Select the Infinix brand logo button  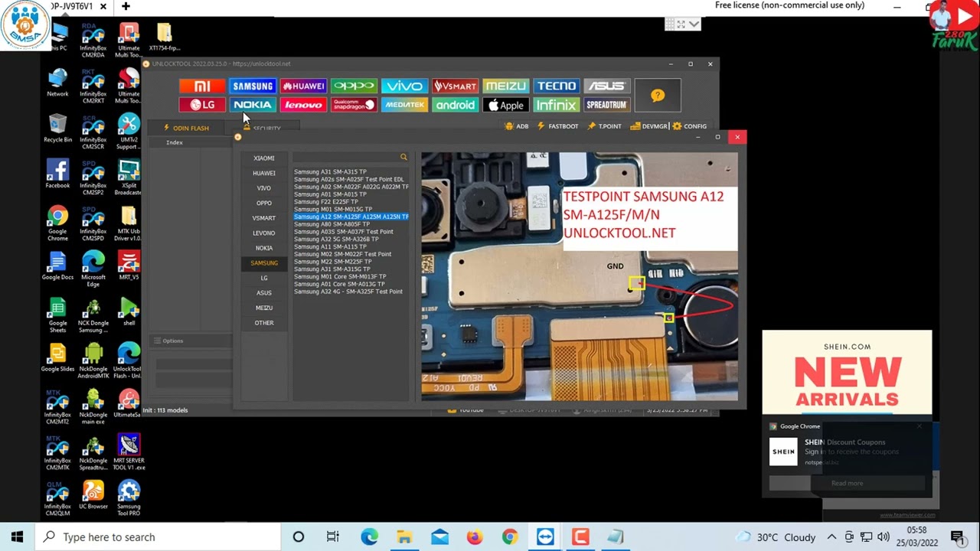point(556,105)
